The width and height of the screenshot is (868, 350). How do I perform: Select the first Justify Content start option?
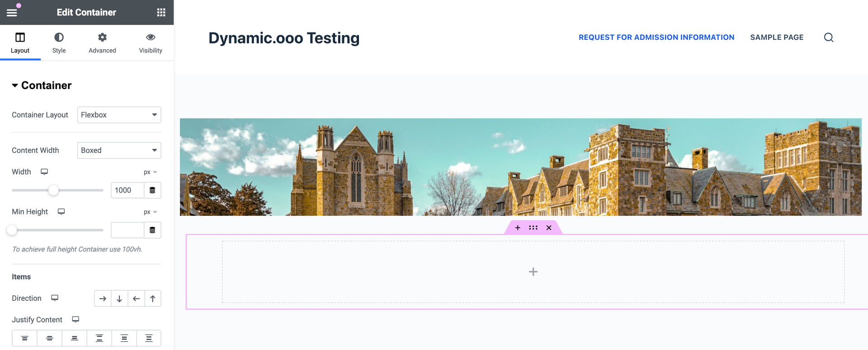(x=25, y=338)
